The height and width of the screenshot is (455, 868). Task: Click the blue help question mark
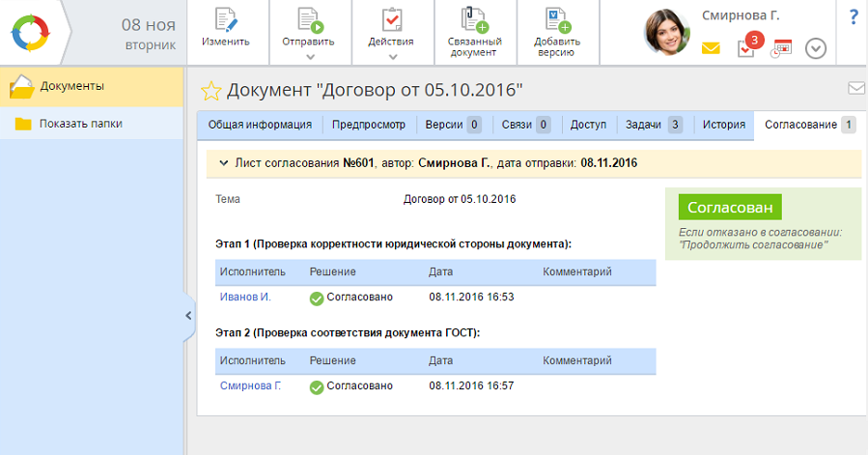(854, 17)
